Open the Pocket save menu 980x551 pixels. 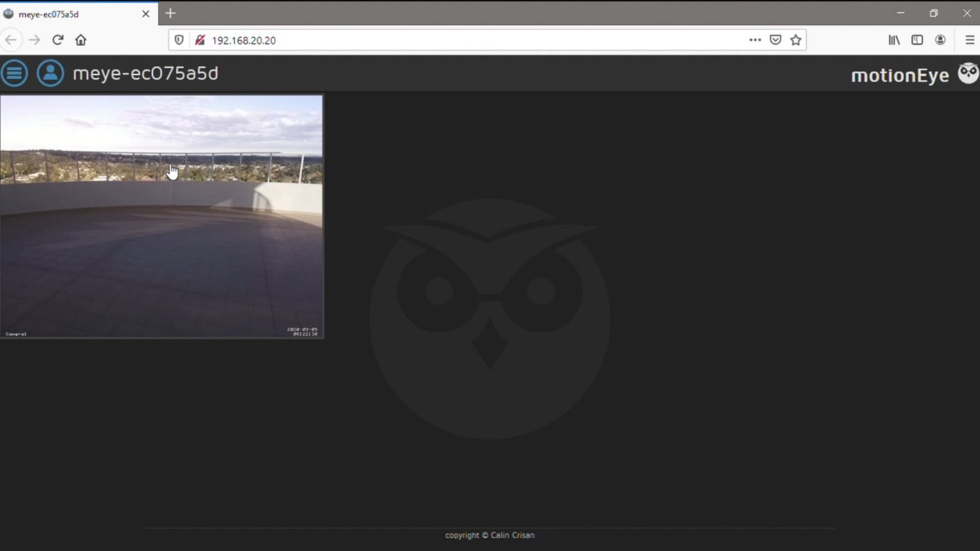pyautogui.click(x=775, y=40)
